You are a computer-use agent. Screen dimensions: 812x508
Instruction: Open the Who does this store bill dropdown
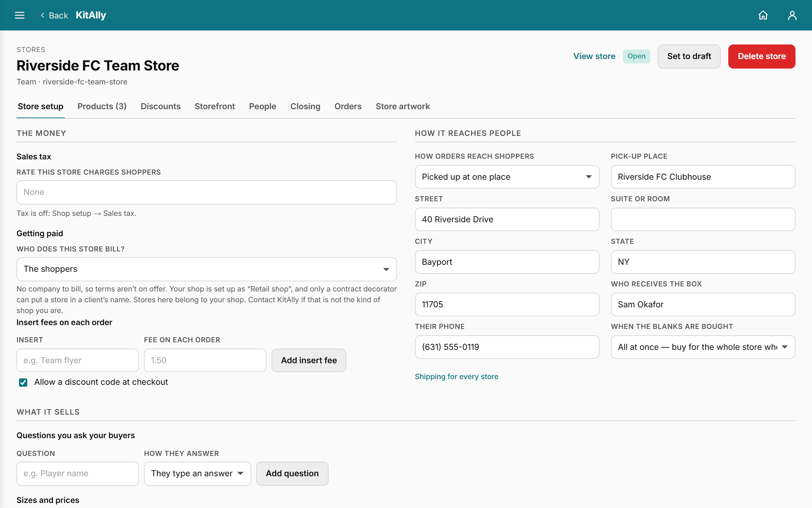click(x=207, y=269)
